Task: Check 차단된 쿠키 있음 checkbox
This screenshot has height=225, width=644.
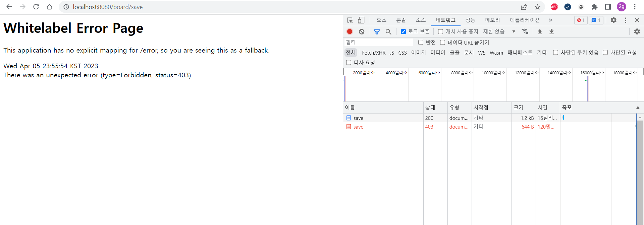Action: point(555,52)
